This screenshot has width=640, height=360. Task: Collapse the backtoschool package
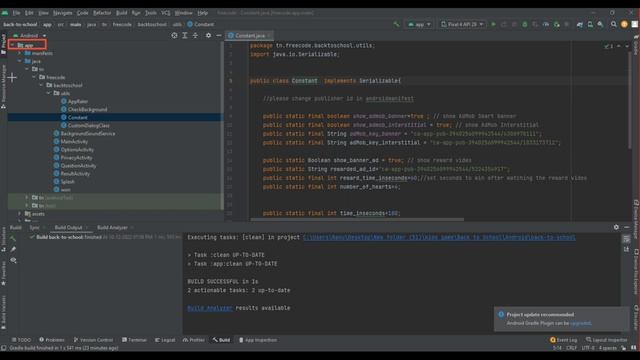tap(42, 85)
